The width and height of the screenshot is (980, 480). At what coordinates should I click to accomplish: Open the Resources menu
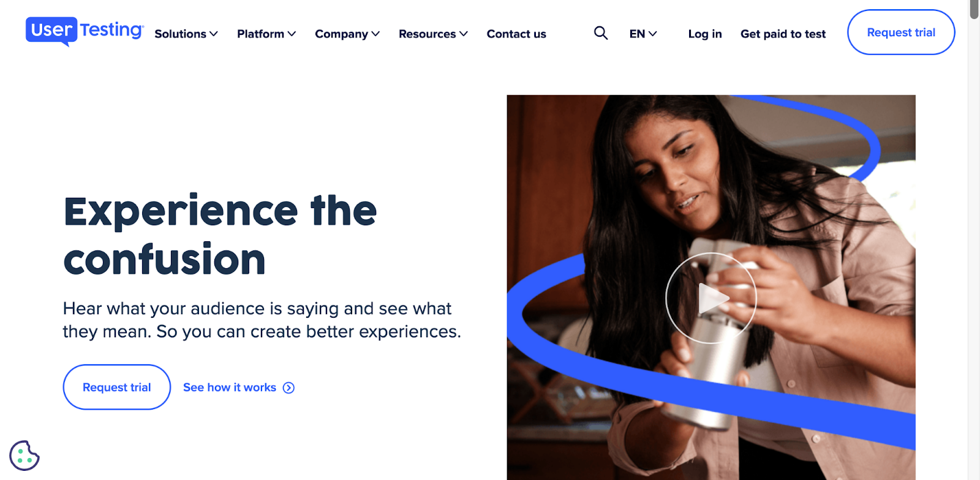pyautogui.click(x=433, y=34)
